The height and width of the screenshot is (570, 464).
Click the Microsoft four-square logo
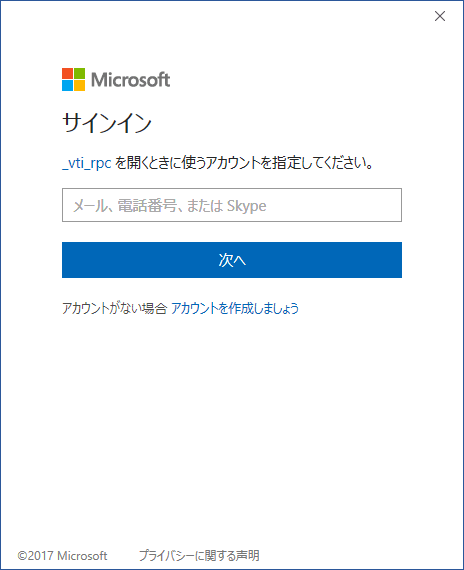[x=73, y=79]
